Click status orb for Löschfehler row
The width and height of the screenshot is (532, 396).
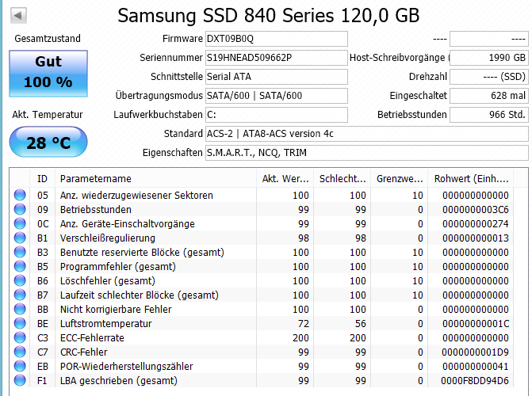pyautogui.click(x=20, y=280)
